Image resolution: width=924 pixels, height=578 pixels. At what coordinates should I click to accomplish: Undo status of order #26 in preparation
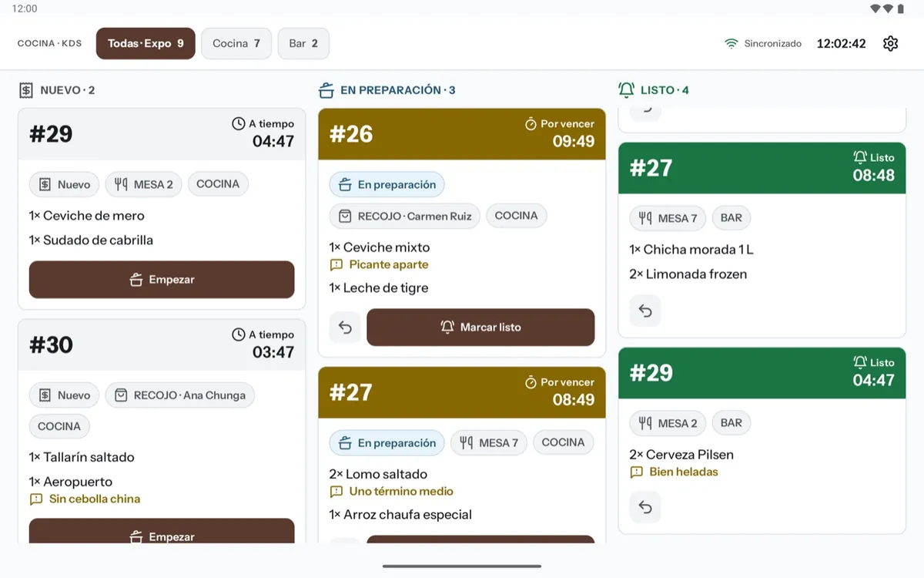click(345, 328)
